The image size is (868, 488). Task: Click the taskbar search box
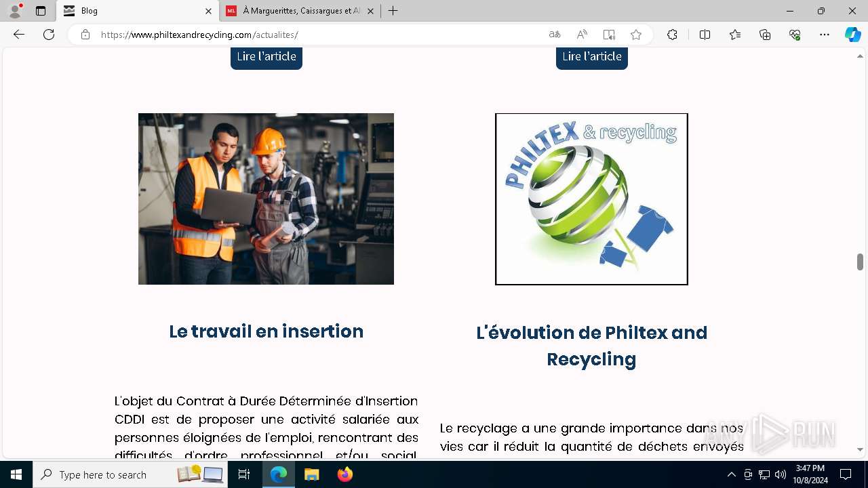coord(130,474)
